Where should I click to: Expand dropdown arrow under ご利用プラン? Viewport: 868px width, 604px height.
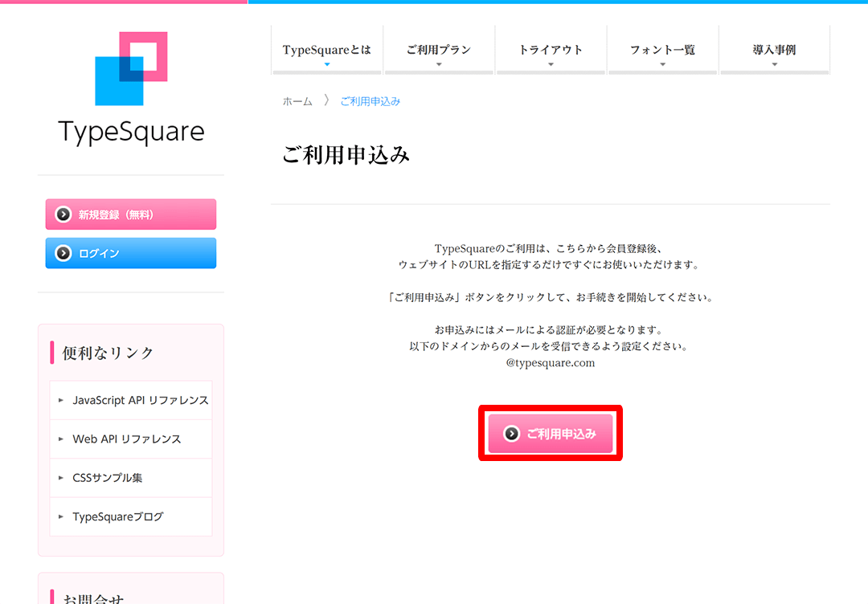pyautogui.click(x=439, y=65)
